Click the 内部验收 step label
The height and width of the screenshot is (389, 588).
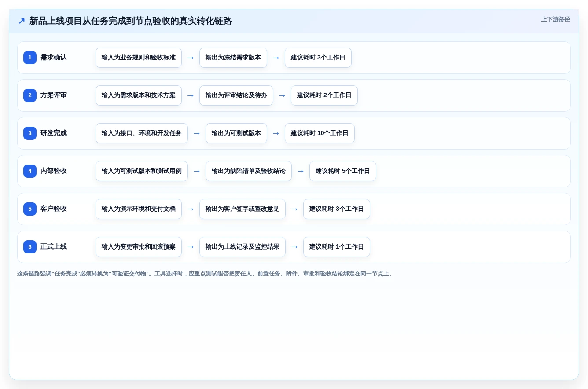(x=54, y=171)
